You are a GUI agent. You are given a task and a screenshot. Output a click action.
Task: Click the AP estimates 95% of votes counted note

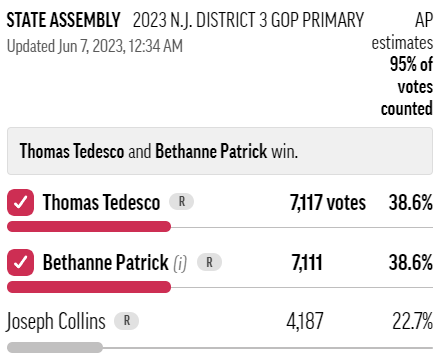coord(402,64)
